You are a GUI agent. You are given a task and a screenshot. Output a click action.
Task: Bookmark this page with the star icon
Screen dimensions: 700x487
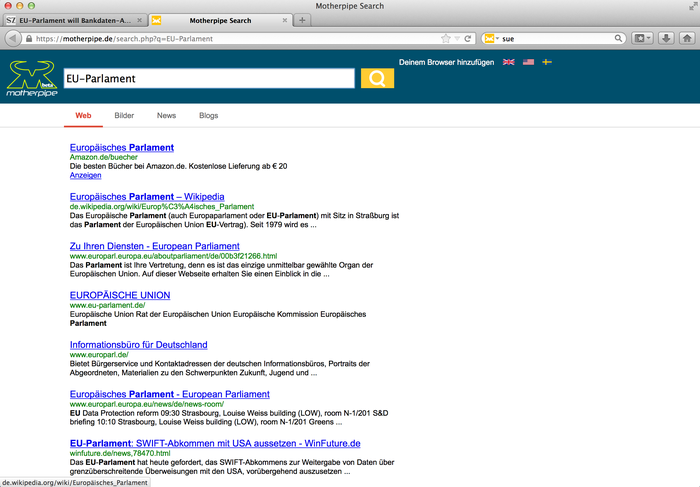pos(446,38)
